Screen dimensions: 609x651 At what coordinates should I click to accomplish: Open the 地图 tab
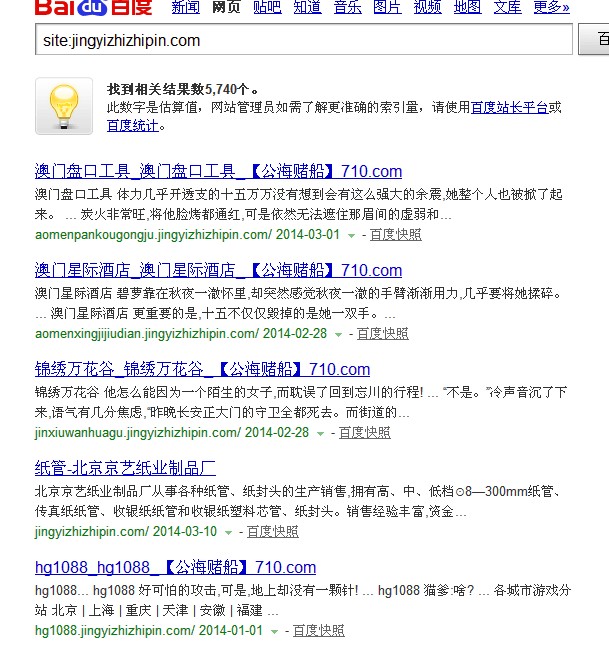[467, 7]
